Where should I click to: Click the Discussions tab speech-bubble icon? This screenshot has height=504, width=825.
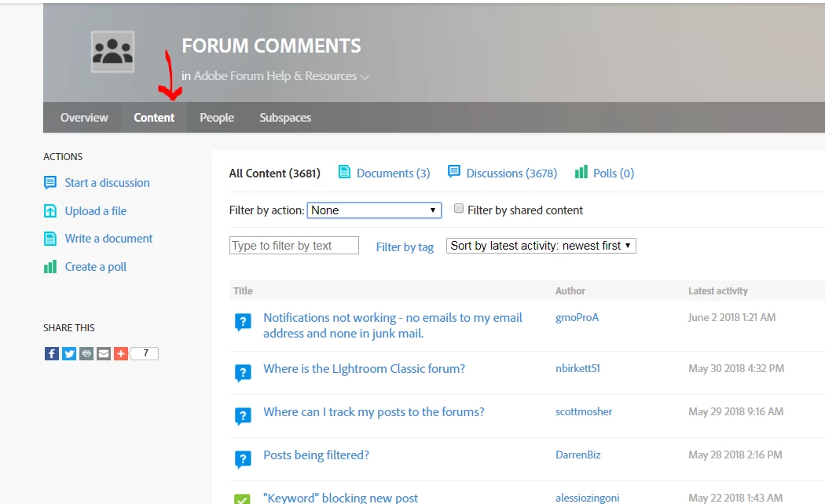(x=453, y=172)
